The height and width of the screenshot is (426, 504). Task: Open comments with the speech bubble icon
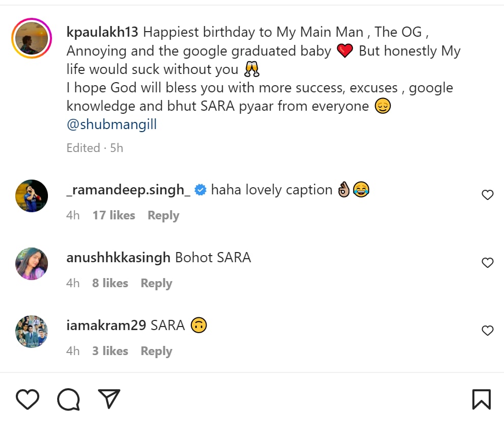coord(68,399)
